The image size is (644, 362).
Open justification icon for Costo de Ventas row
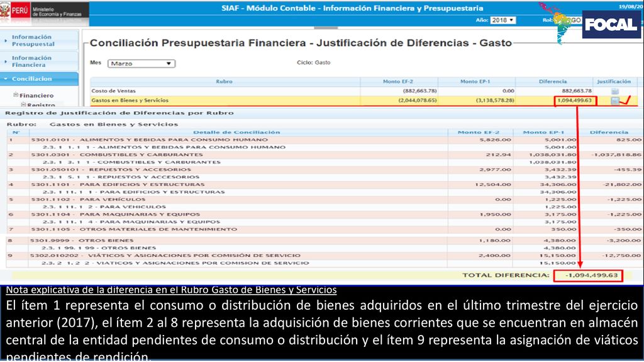614,91
